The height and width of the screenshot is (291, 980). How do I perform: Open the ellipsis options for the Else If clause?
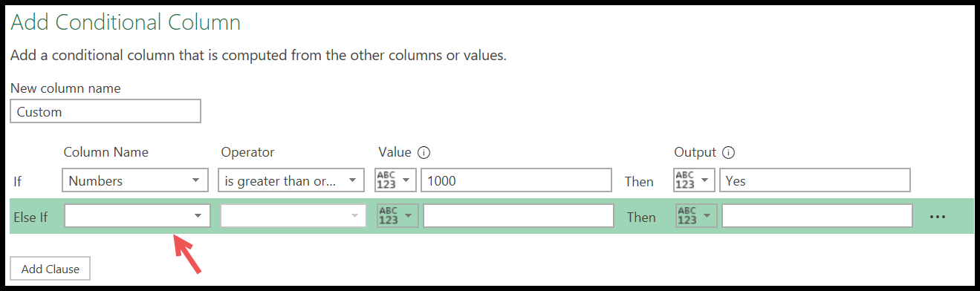[938, 217]
